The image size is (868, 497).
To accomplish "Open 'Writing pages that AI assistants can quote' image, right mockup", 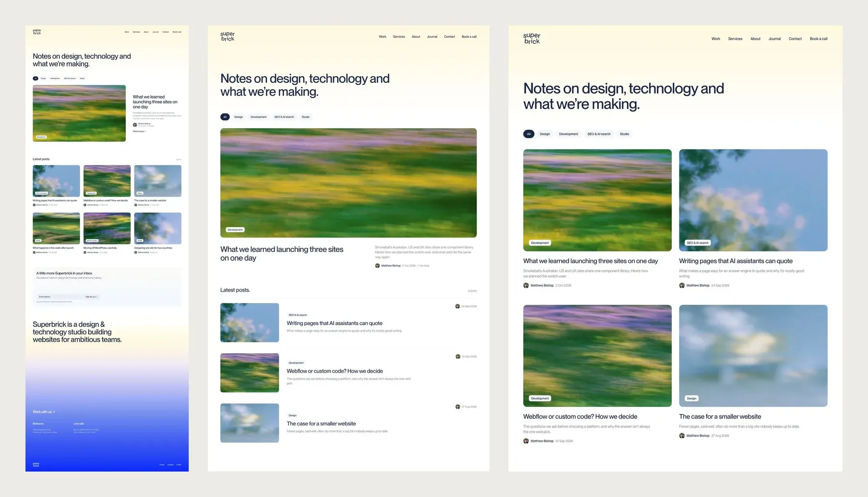I will pos(753,200).
